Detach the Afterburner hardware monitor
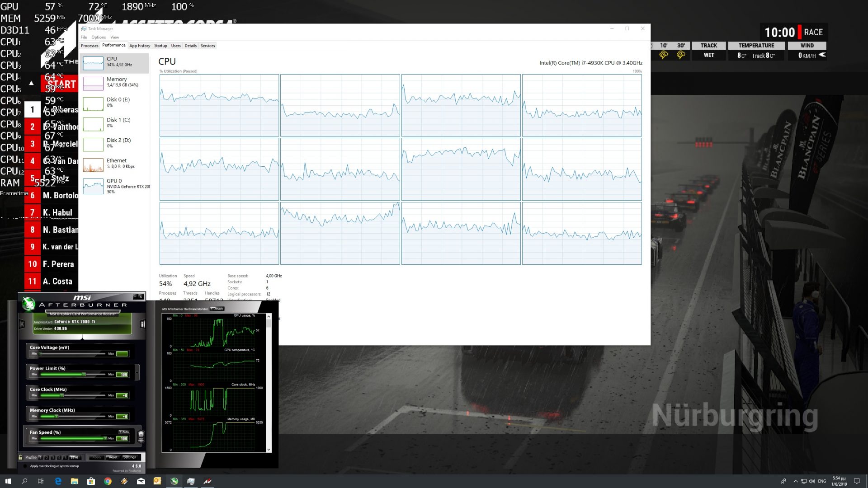 [x=217, y=309]
